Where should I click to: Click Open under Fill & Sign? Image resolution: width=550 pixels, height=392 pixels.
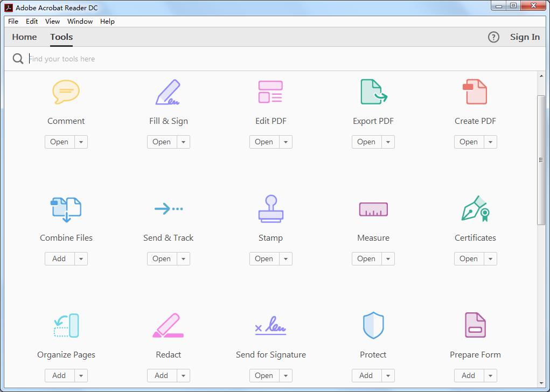(x=162, y=142)
